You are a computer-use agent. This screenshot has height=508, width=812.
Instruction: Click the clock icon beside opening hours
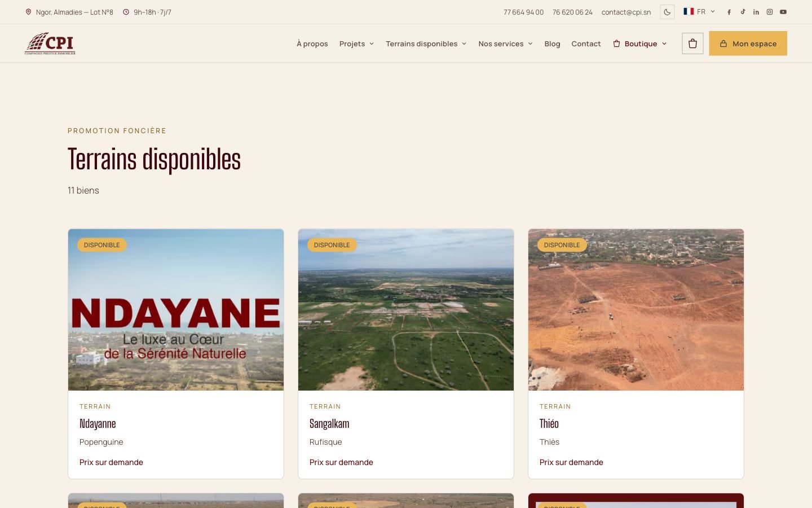126,12
